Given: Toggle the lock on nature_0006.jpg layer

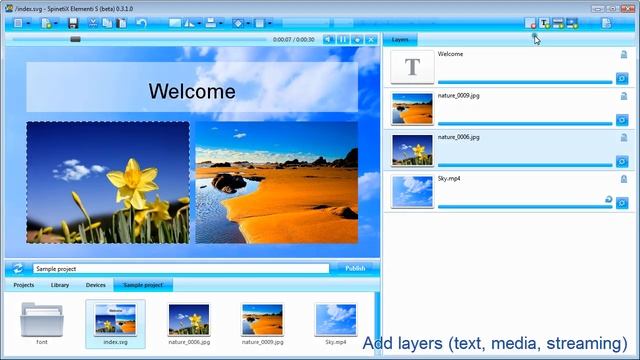Looking at the screenshot, I should click(x=624, y=138).
